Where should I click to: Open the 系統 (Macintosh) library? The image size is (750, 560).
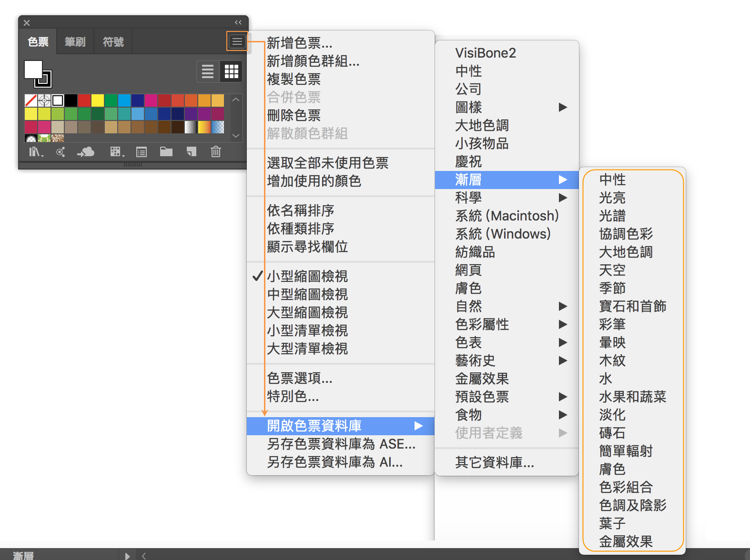coord(507,216)
